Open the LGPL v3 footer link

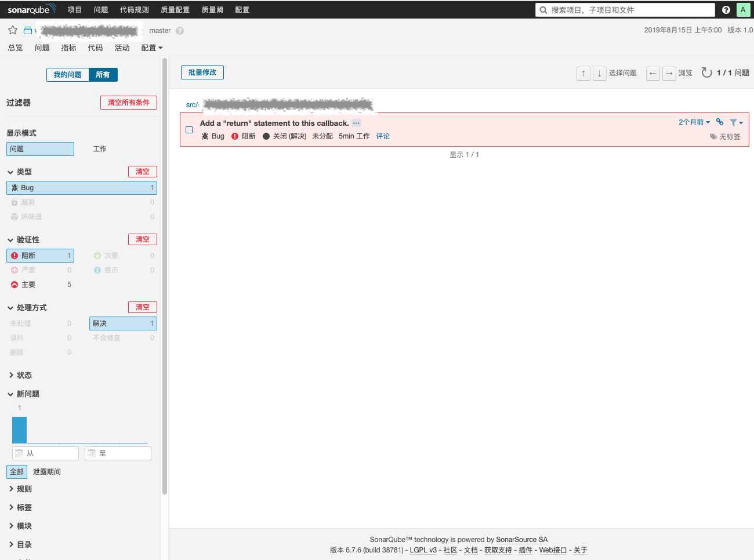(423, 550)
